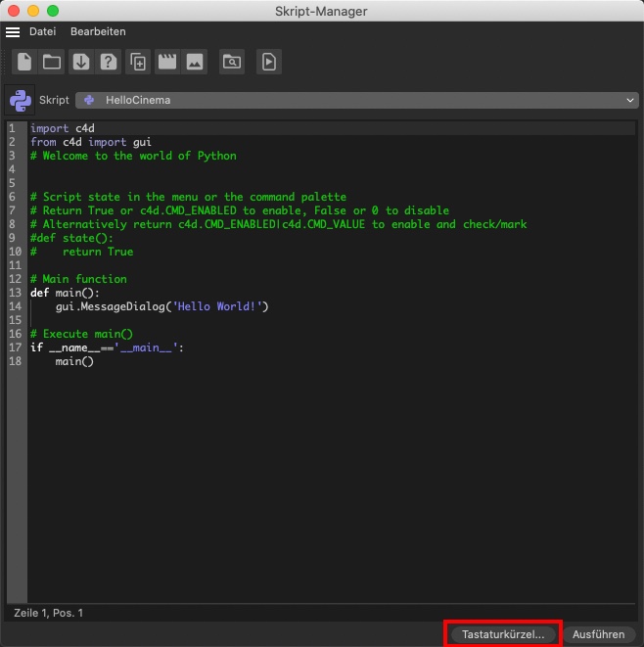Click the run script play icon
Screen dimensions: 644x647
[268, 62]
